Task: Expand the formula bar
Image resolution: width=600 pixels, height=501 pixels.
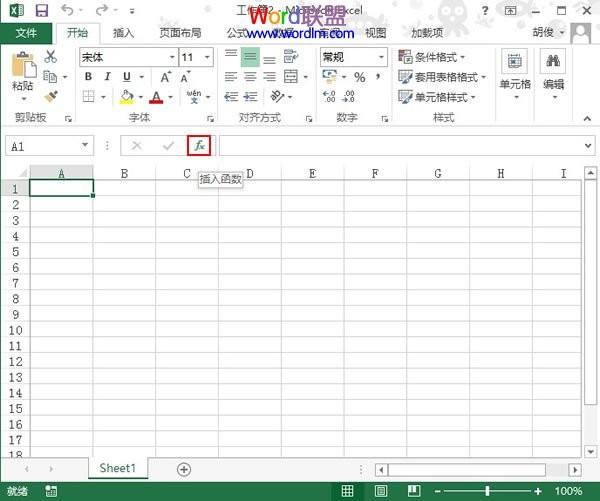Action: [x=588, y=145]
